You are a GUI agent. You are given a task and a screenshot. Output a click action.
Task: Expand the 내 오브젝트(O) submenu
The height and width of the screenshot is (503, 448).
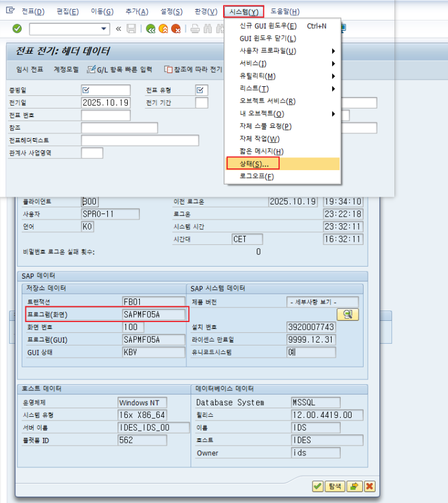click(x=333, y=114)
